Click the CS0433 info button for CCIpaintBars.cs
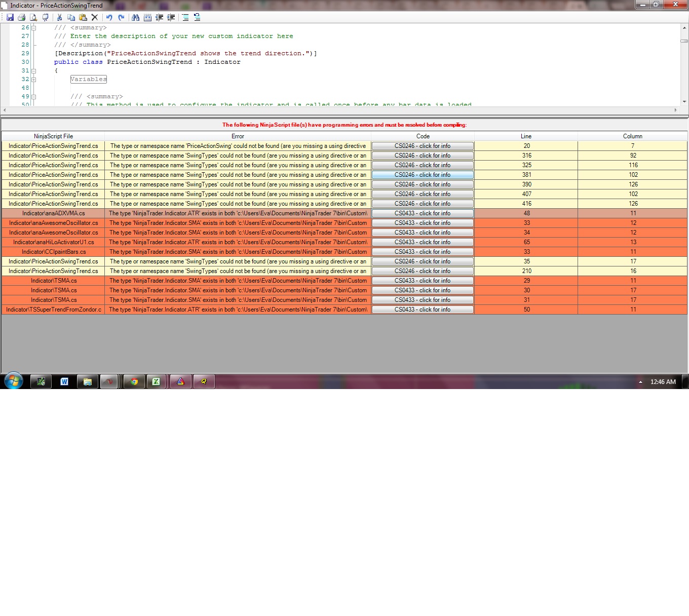The width and height of the screenshot is (689, 616). point(423,252)
